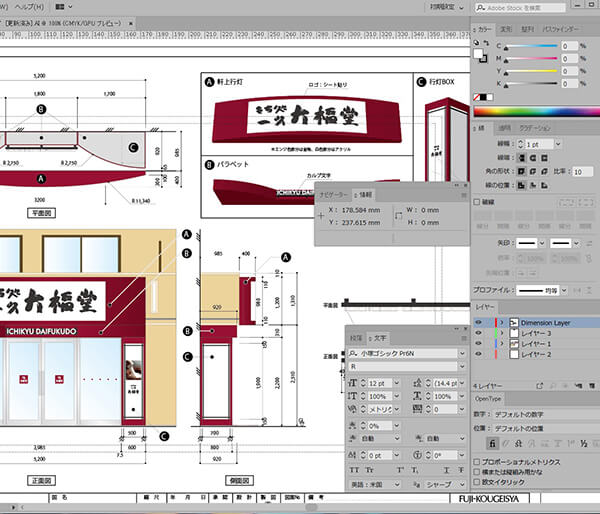Viewport: 600px width, 514px height.
Task: Open the anti-aliasing シャープ dropdown
Action: tap(462, 484)
